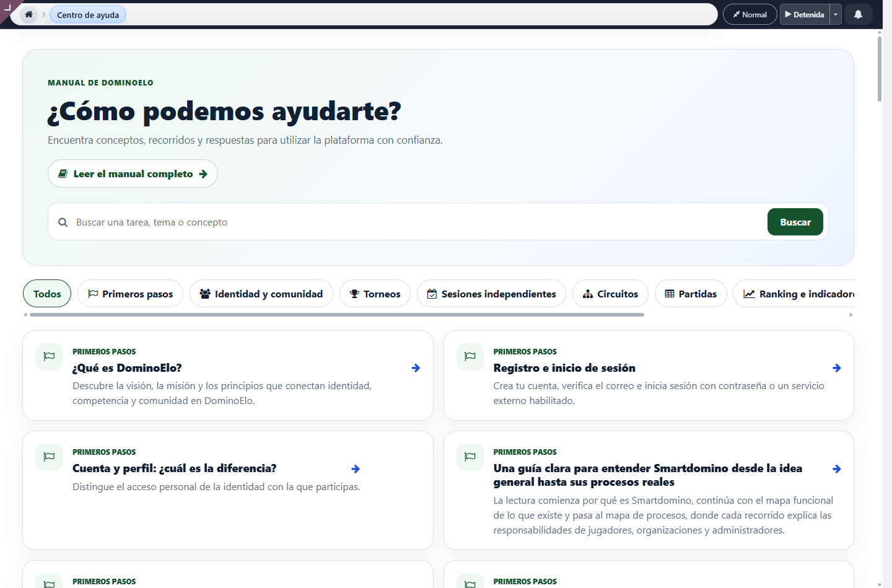Click description text under ¿Qué es DominoElo?
Image resolution: width=892 pixels, height=588 pixels.
[x=222, y=393]
